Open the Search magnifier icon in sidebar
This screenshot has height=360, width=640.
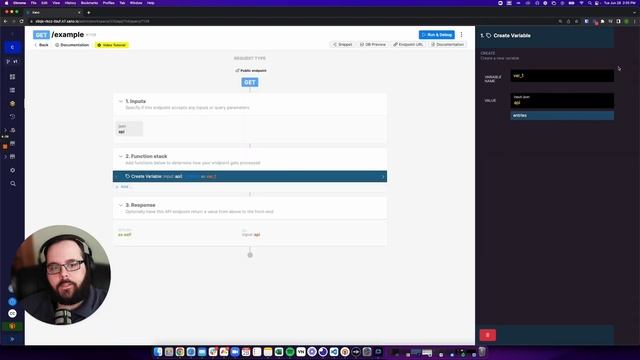pyautogui.click(x=13, y=184)
